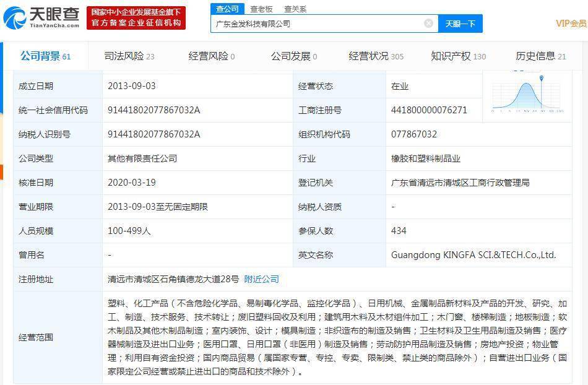The image size is (588, 385).
Task: Open the 司法风险 section tab
Action: (x=129, y=56)
